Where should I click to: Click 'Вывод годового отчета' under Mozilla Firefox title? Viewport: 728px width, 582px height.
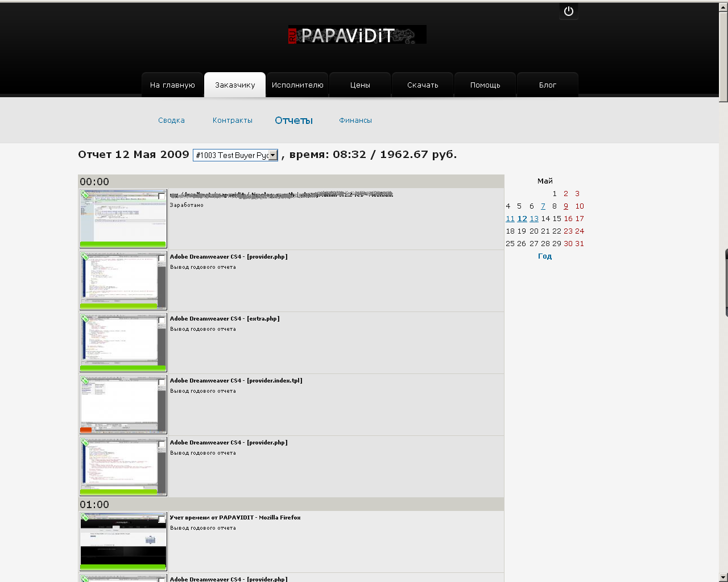(x=203, y=528)
